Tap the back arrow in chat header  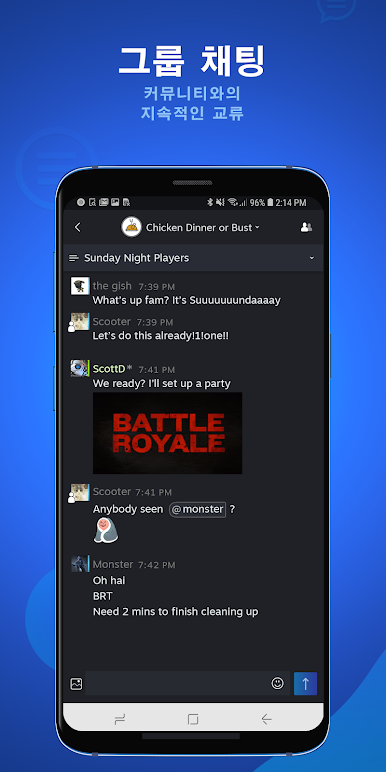pyautogui.click(x=77, y=227)
